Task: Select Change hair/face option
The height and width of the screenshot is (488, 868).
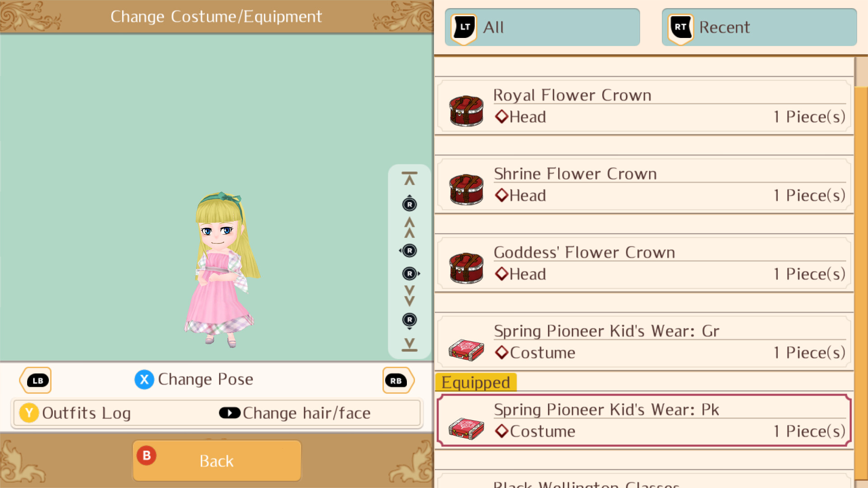Action: (295, 413)
